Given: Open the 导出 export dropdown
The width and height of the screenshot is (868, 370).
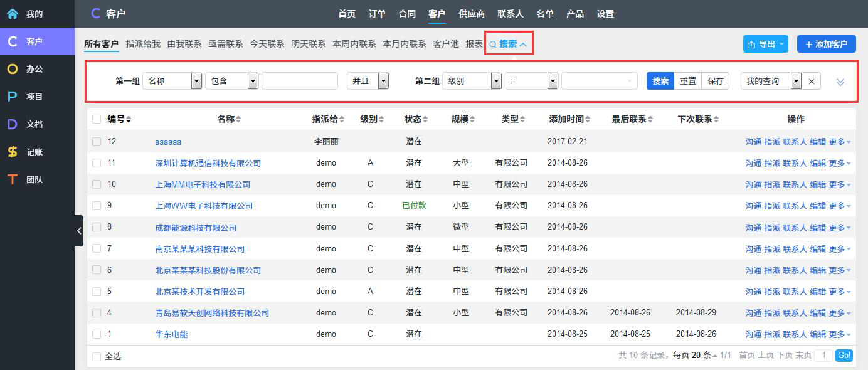Looking at the screenshot, I should click(x=765, y=44).
